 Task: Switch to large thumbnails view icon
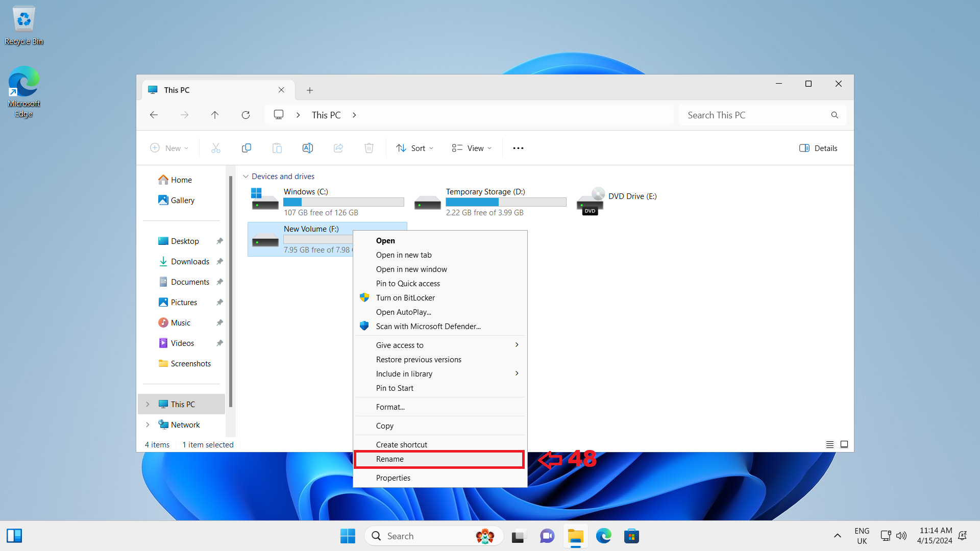[844, 444]
